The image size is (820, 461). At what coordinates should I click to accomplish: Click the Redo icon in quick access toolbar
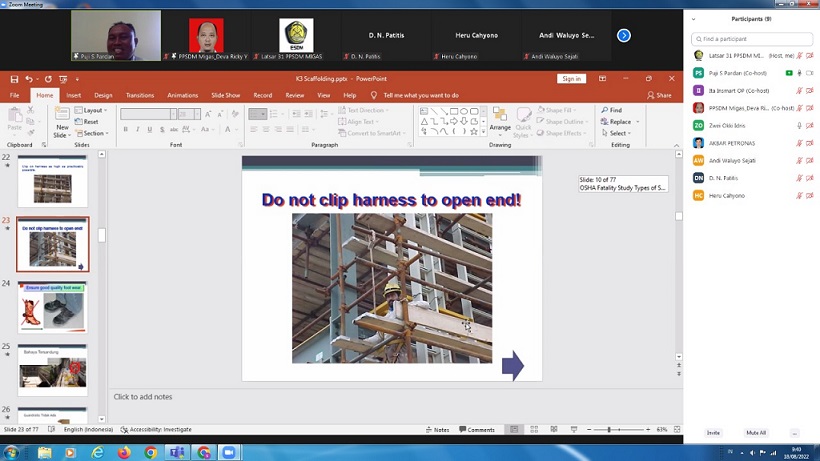pos(48,79)
